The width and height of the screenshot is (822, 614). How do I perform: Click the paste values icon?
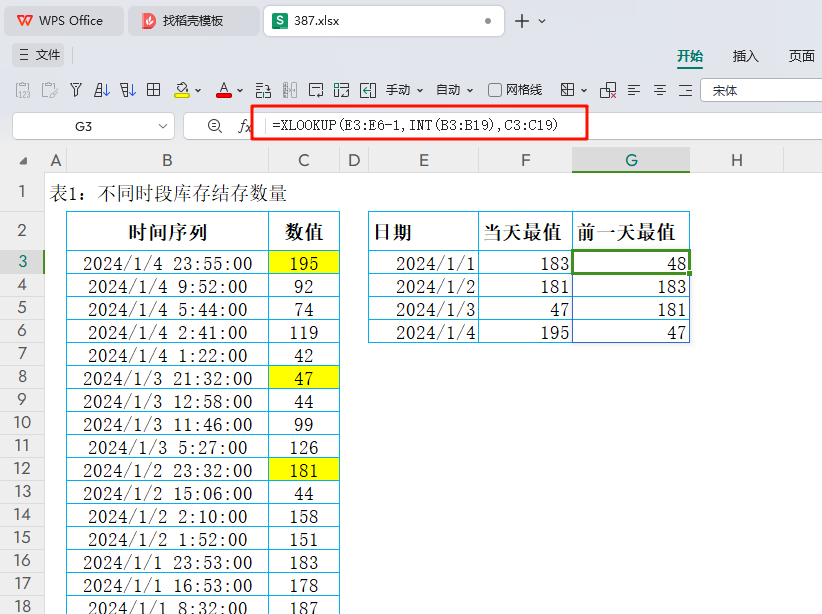(x=23, y=90)
